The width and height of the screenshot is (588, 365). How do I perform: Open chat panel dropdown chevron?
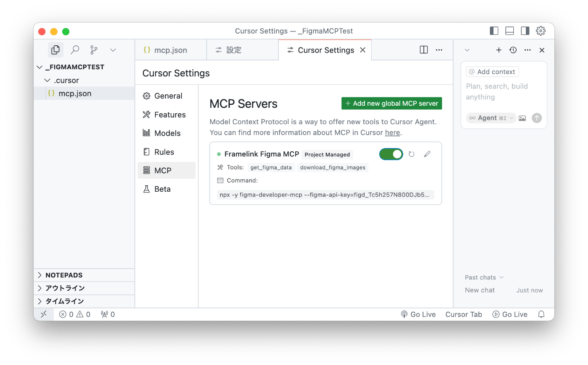coord(467,50)
